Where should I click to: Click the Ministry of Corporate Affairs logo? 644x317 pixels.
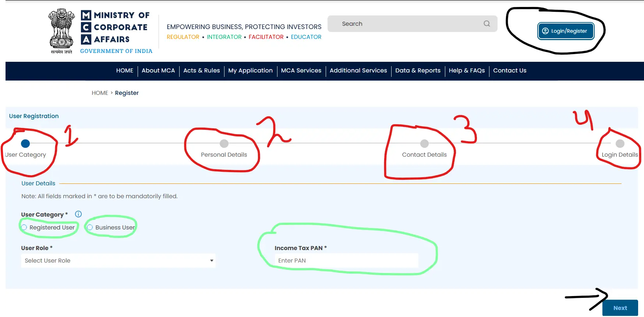116,32
